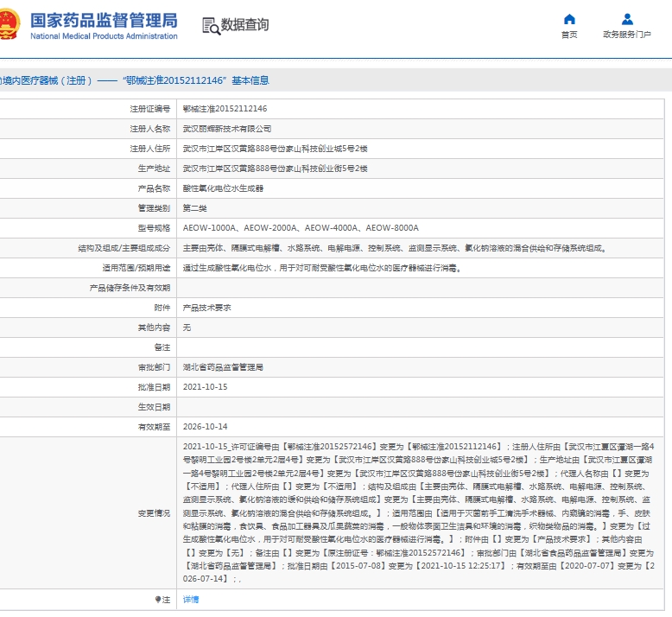Viewport: 672px width, 617px height.
Task: Click the 生效日期 label
Action: (154, 407)
